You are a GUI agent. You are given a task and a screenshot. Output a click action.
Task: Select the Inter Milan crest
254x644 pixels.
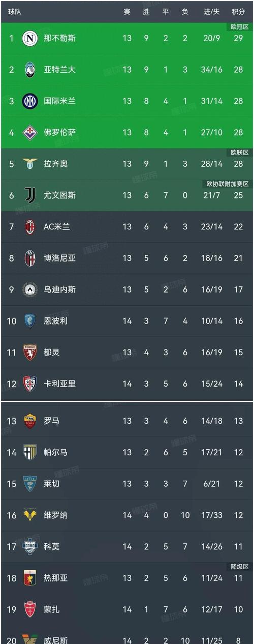[30, 101]
